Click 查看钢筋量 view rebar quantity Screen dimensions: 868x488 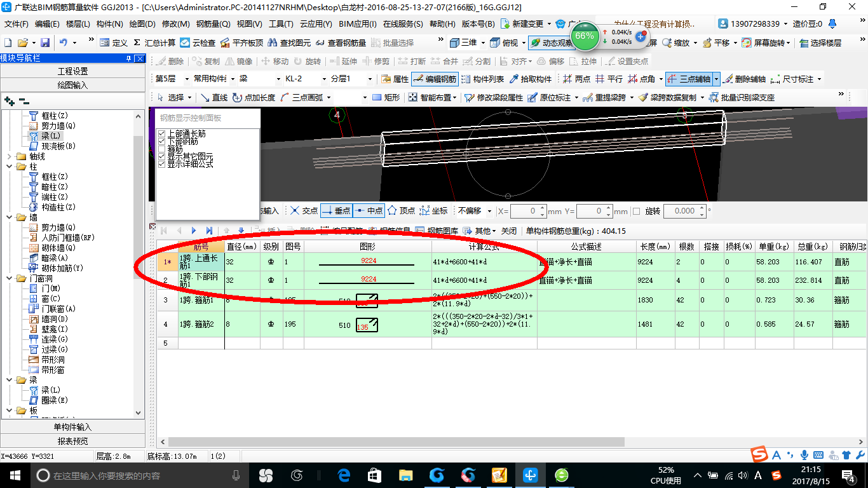(341, 43)
